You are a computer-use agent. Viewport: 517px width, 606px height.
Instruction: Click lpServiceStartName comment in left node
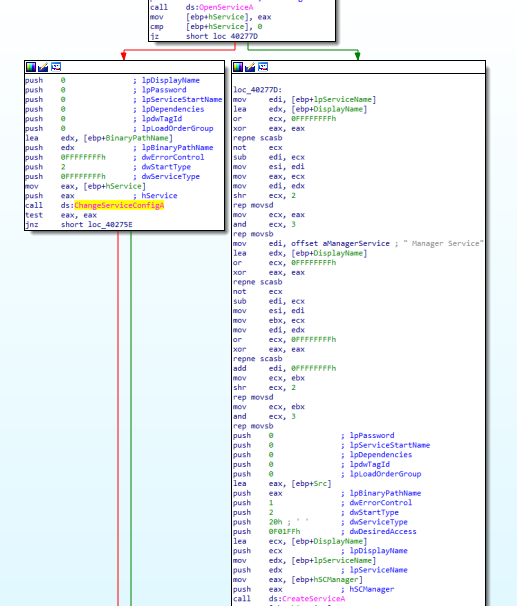click(x=182, y=99)
